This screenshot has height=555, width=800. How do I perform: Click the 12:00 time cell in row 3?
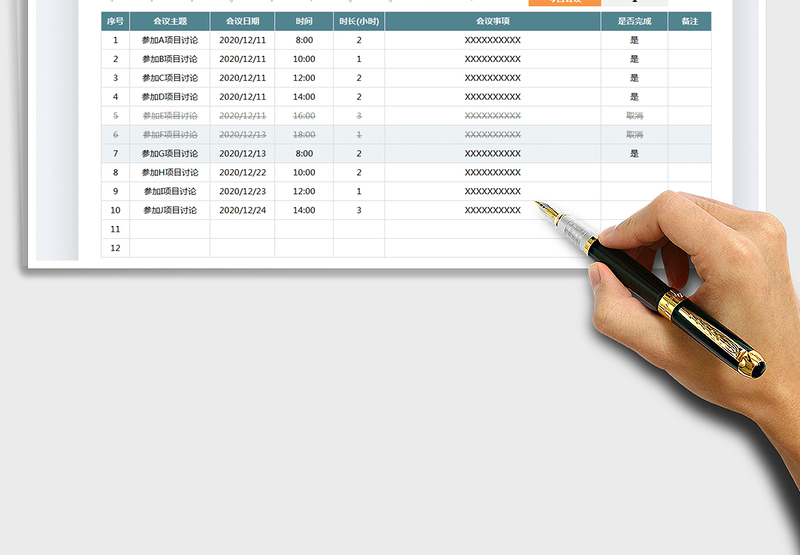[x=304, y=78]
